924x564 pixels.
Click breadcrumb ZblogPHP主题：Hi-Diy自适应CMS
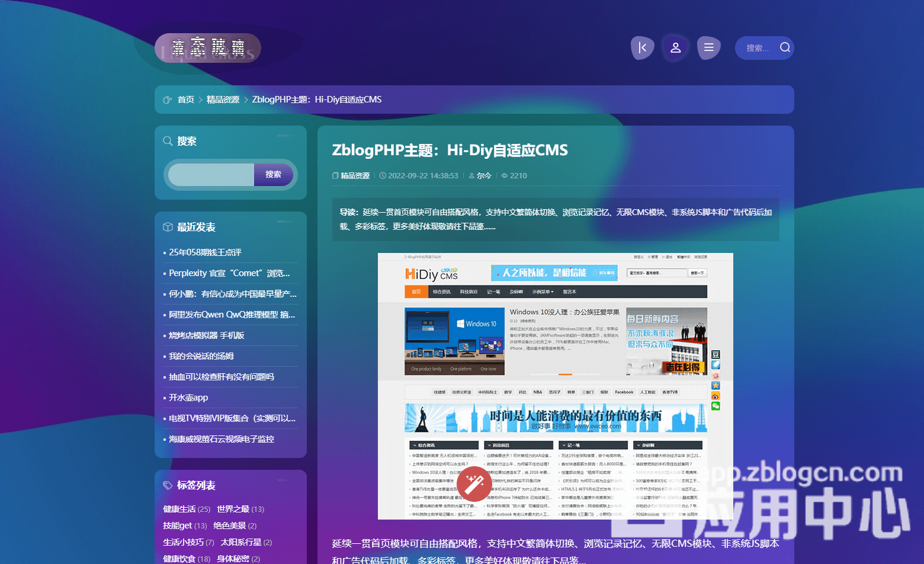coord(317,100)
